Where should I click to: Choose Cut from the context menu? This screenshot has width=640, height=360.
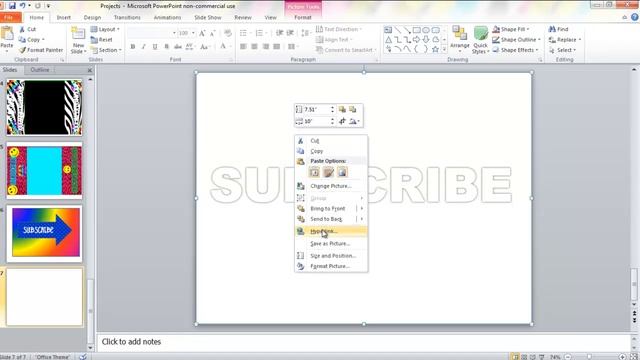[331, 141]
